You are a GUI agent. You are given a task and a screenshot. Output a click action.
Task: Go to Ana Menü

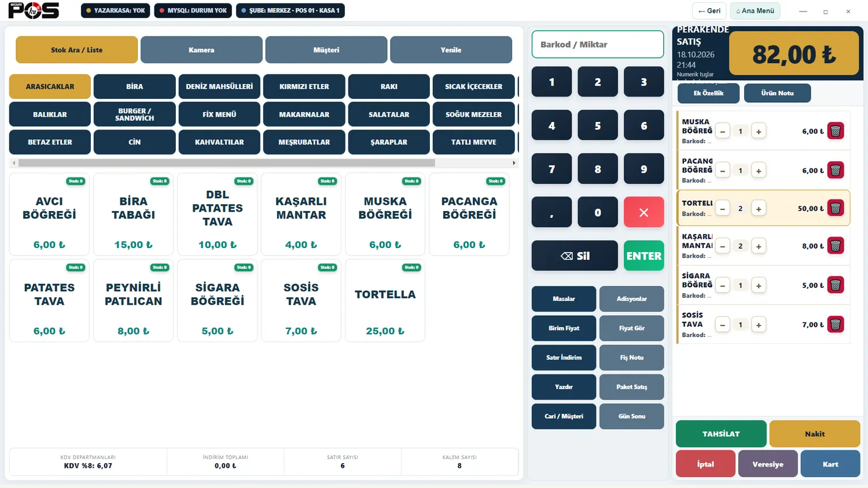[755, 11]
